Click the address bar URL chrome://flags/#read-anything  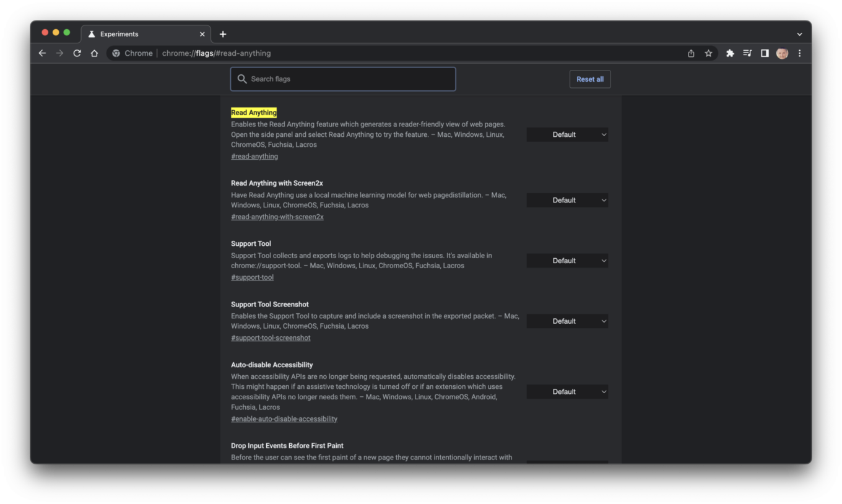click(216, 53)
